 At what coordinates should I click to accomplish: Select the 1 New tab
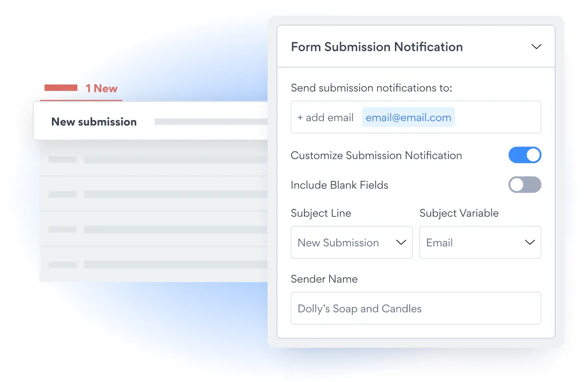coord(101,89)
